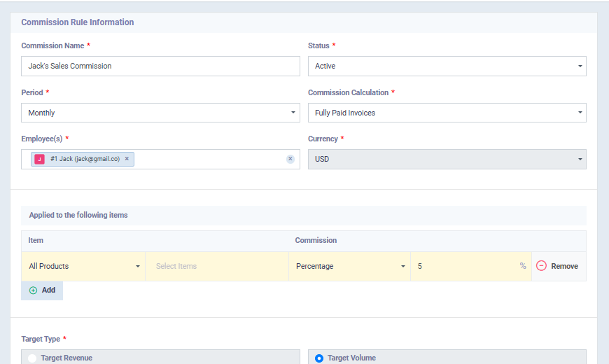609x364 pixels.
Task: Click the green plus Add icon
Action: 34,290
